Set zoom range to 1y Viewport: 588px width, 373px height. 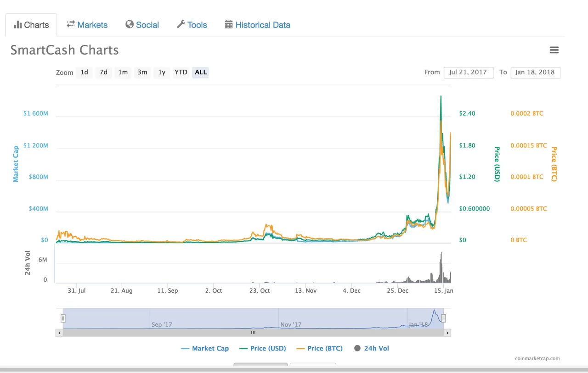pyautogui.click(x=162, y=72)
